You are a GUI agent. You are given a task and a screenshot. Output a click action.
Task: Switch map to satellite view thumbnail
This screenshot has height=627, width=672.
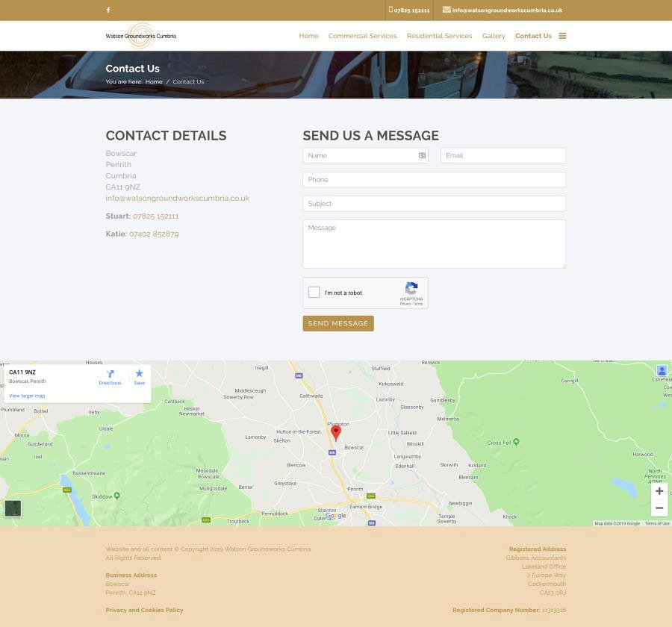13,508
